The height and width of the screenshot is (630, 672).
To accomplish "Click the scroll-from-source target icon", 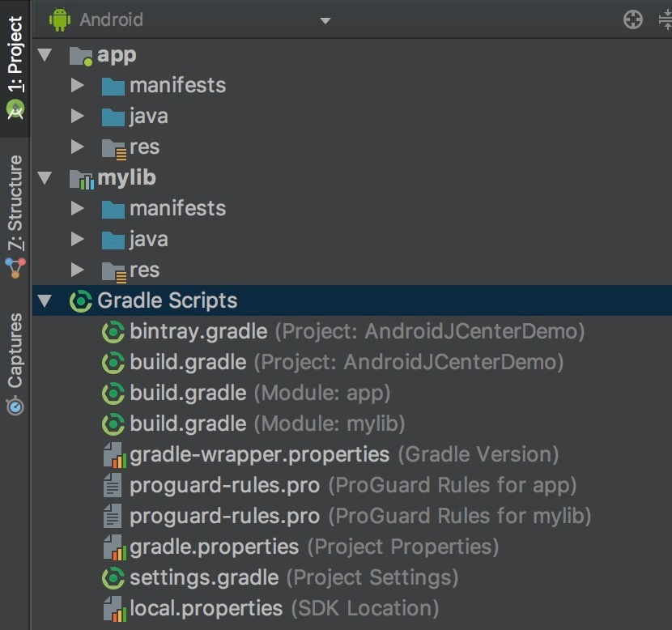I will [x=633, y=20].
